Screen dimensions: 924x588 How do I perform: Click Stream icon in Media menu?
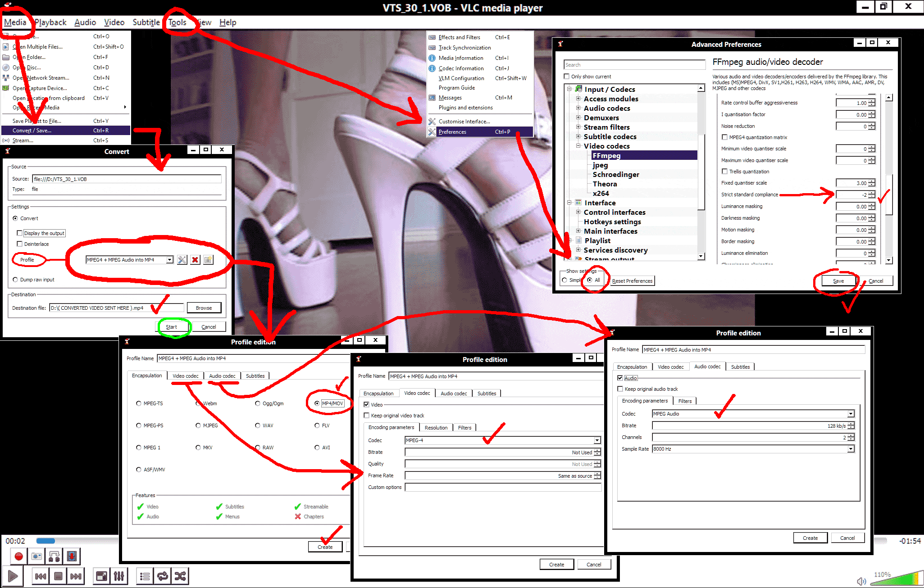[6, 140]
